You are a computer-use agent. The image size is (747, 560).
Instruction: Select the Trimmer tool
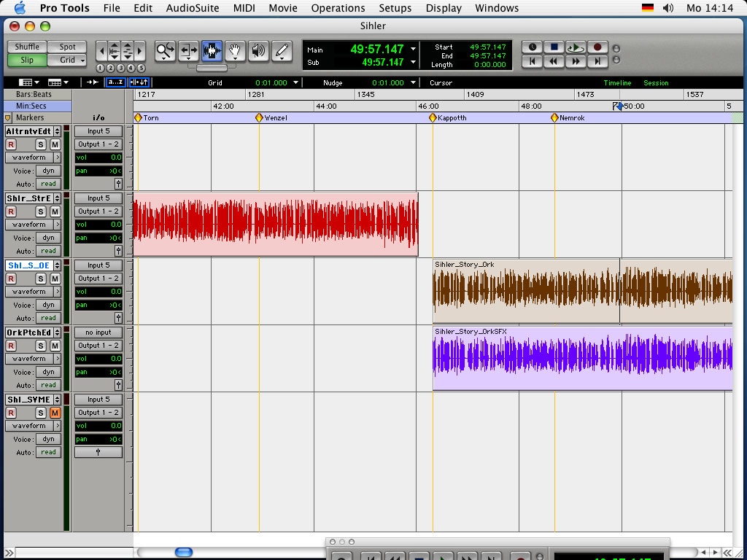188,51
